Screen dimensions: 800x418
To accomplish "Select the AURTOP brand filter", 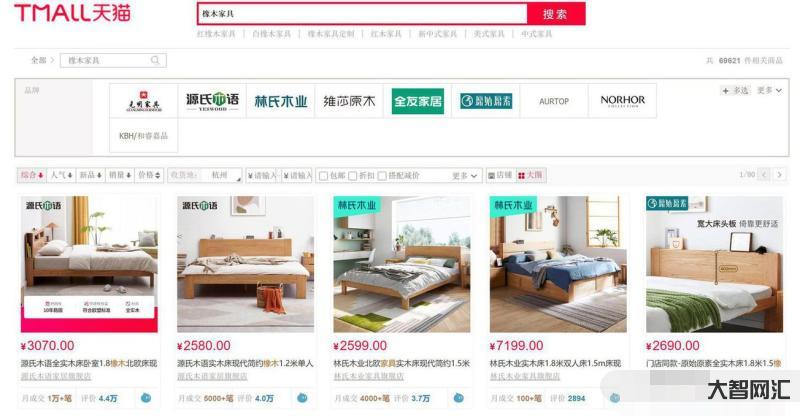I will (554, 101).
